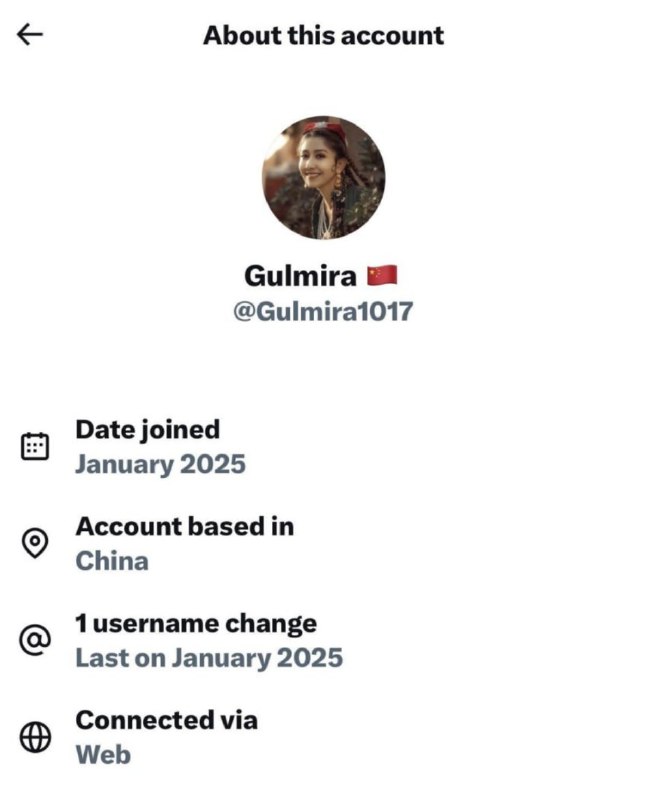This screenshot has width=646, height=800.
Task: Click the @ symbol icon
Action: (35, 640)
